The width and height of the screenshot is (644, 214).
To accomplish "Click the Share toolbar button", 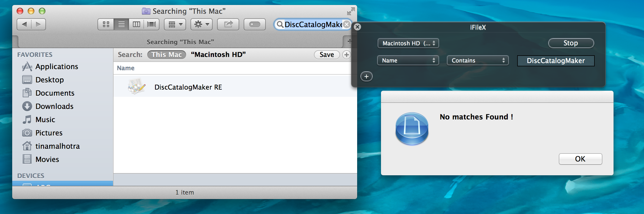I will click(x=228, y=24).
